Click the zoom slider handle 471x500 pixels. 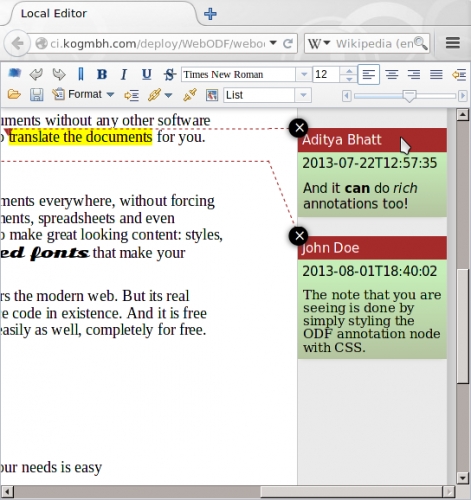coord(409,96)
